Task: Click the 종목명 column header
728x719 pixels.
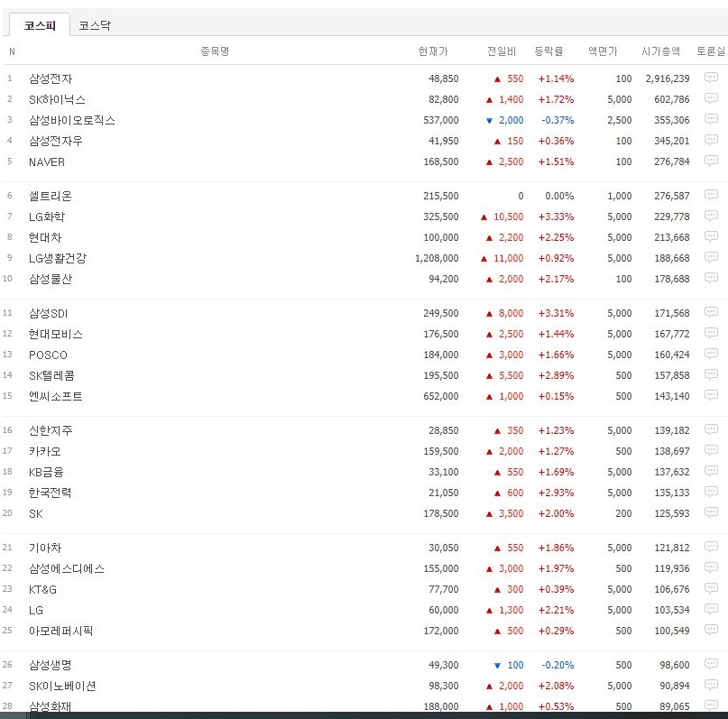Action: pyautogui.click(x=215, y=51)
